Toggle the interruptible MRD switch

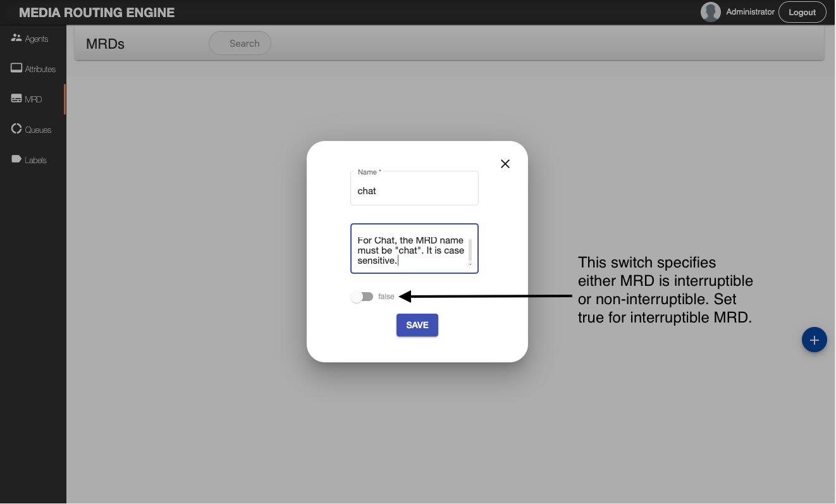tap(362, 297)
